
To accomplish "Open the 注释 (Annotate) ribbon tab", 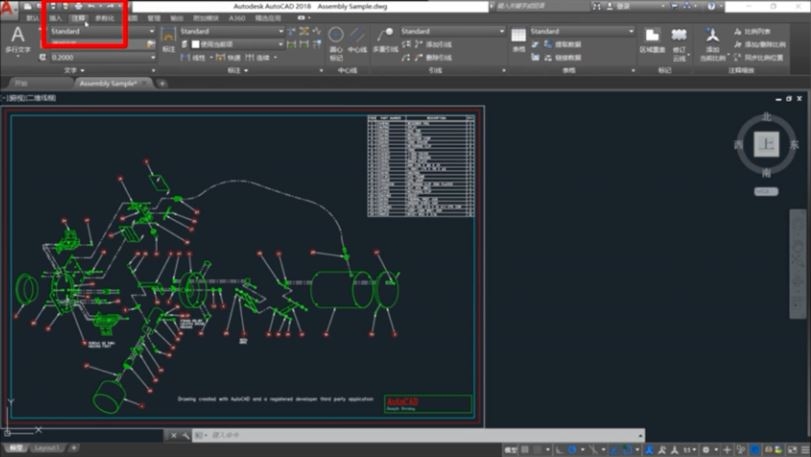I will click(78, 18).
